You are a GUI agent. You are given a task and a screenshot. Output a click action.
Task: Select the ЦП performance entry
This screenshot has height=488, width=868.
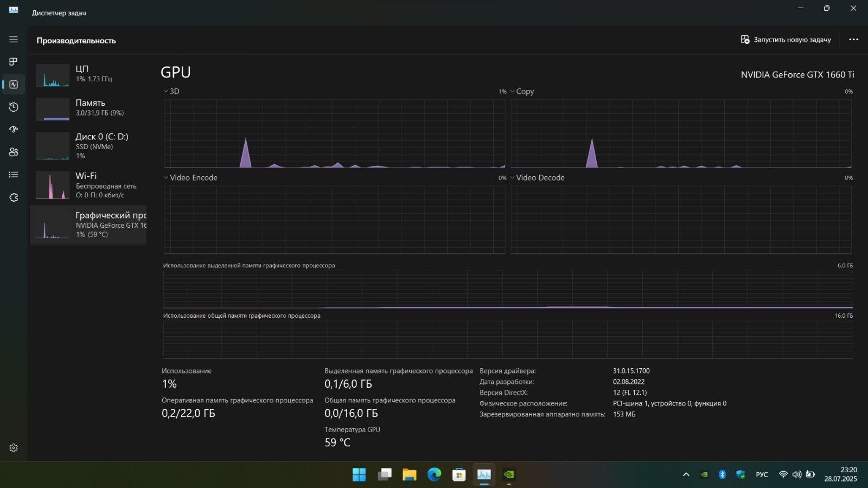[88, 74]
